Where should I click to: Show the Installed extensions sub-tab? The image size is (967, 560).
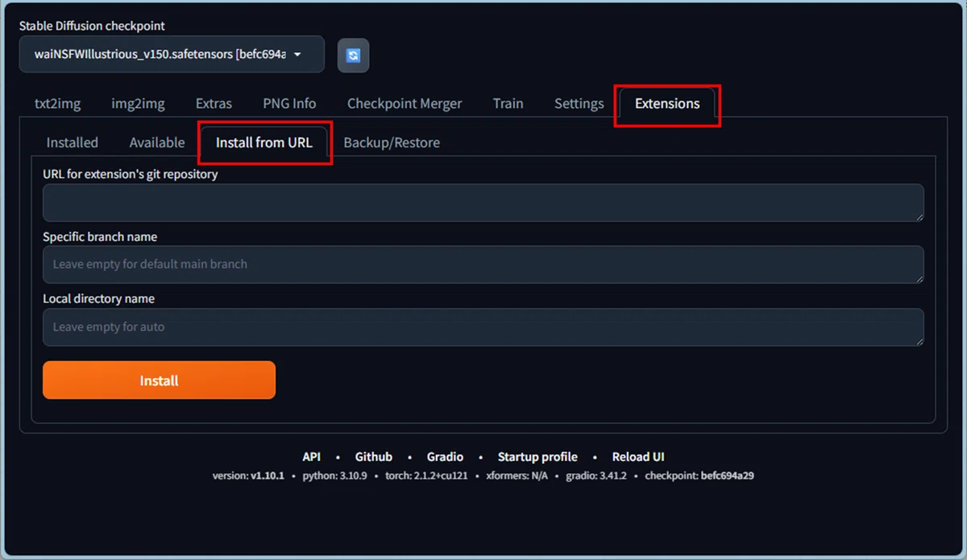[73, 143]
